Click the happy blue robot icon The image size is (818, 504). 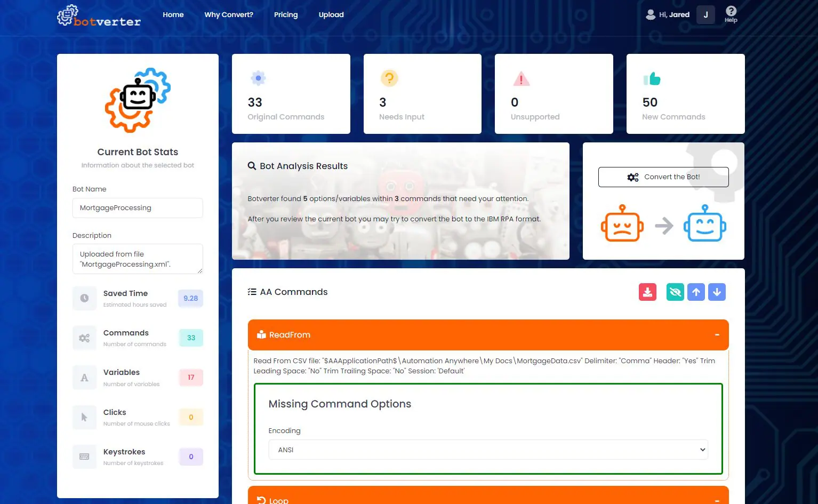tap(705, 223)
